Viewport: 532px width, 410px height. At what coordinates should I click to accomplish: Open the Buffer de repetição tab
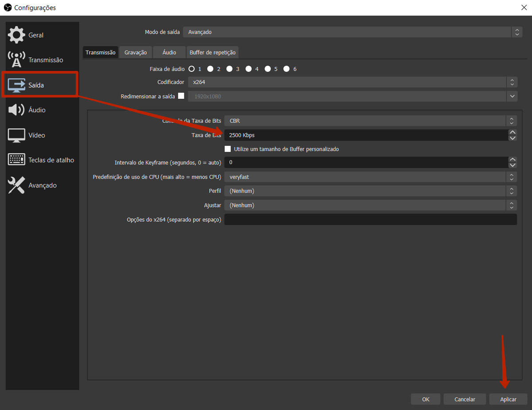[213, 52]
